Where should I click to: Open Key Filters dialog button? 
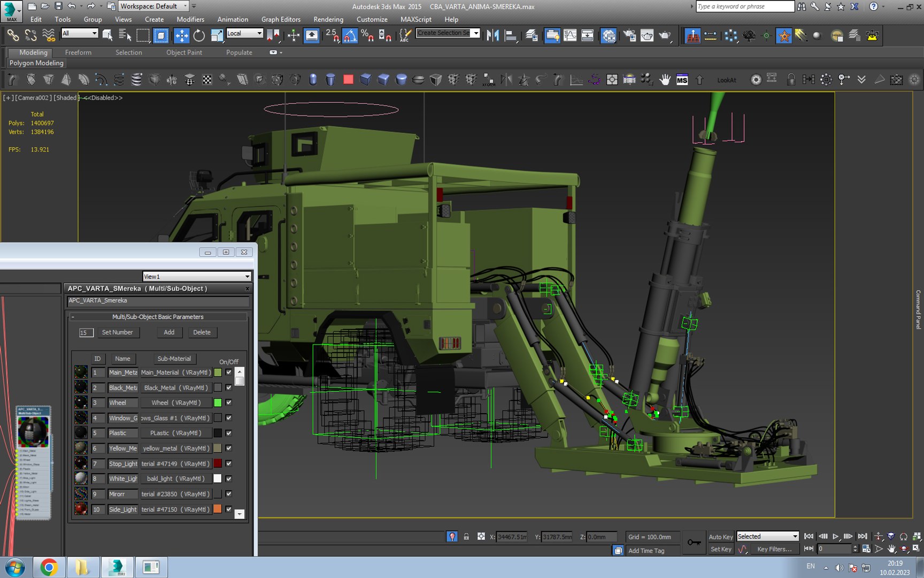click(x=774, y=549)
